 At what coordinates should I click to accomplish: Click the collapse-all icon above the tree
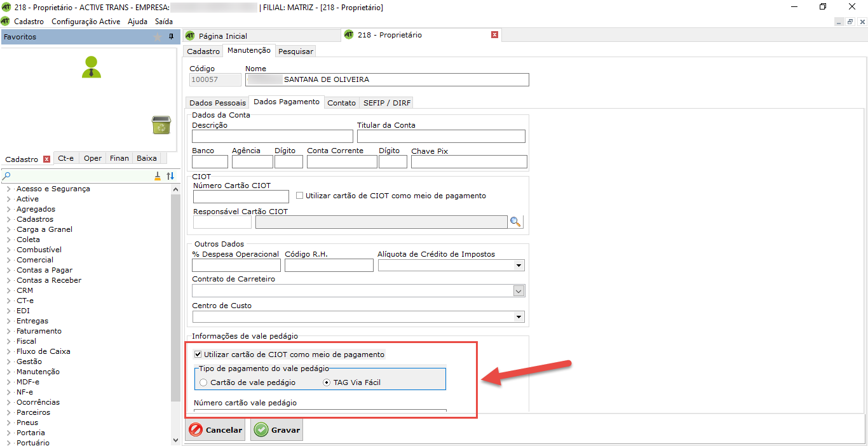click(158, 176)
